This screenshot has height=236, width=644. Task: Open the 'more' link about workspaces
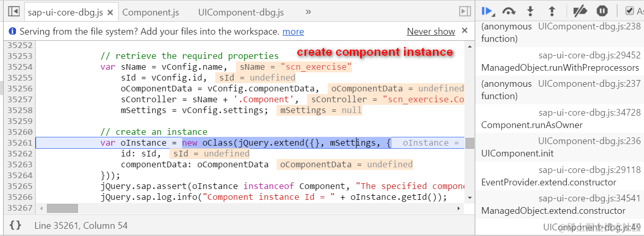pos(293,32)
